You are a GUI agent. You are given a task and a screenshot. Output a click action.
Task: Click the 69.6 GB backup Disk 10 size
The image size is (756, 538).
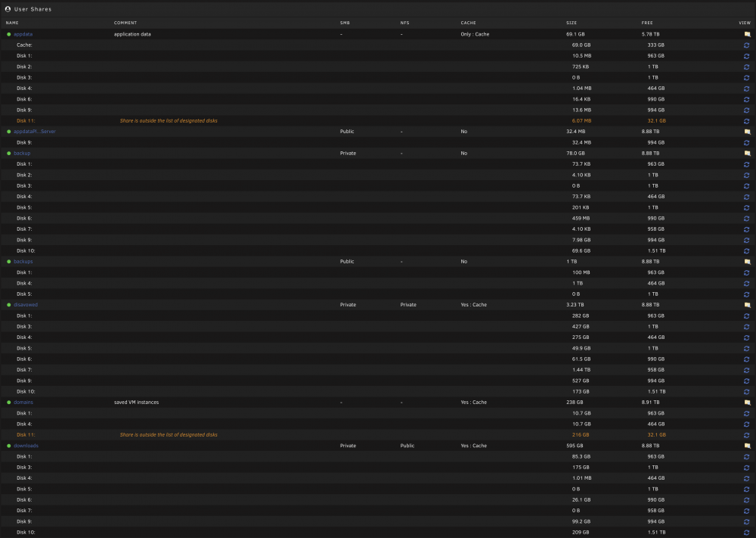[581, 250]
